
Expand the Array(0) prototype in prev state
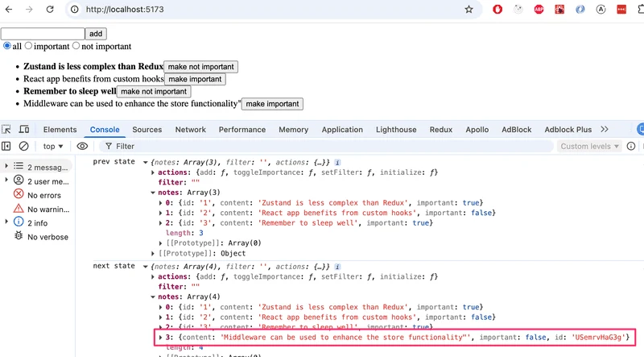(160, 243)
